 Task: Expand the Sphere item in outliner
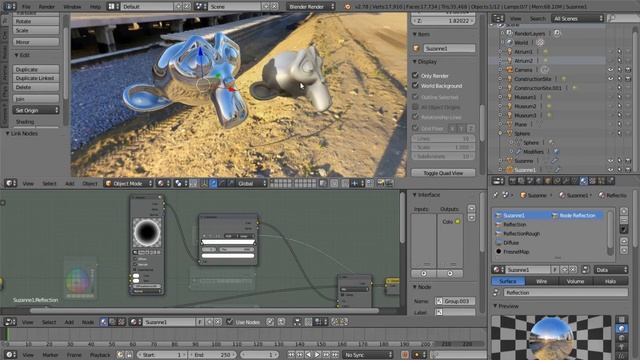[x=500, y=133]
